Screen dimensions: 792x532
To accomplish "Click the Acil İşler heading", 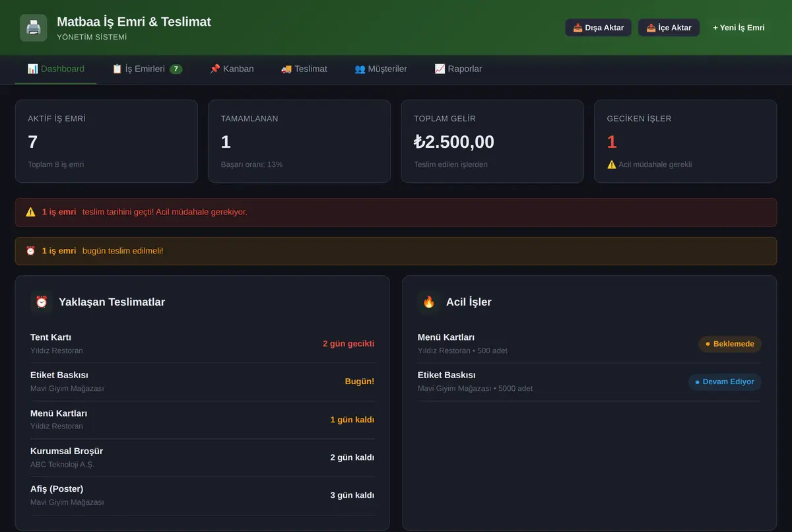I will coord(469,302).
